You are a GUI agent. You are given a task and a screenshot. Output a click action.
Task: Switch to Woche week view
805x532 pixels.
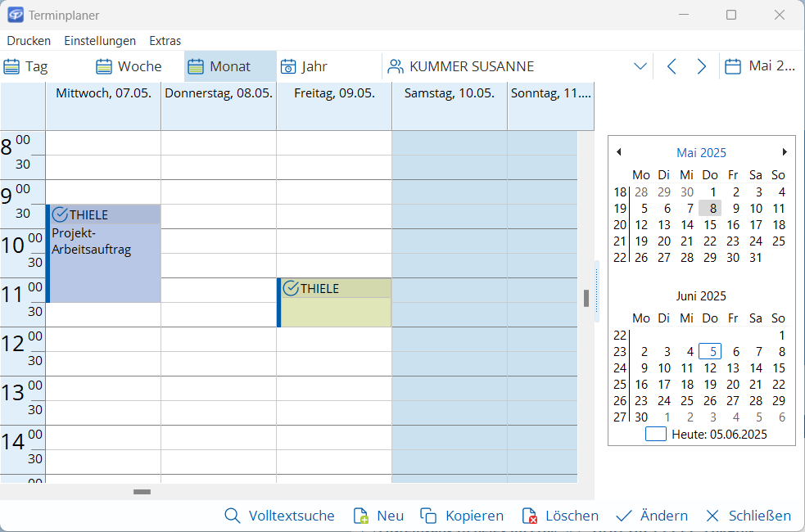(129, 66)
